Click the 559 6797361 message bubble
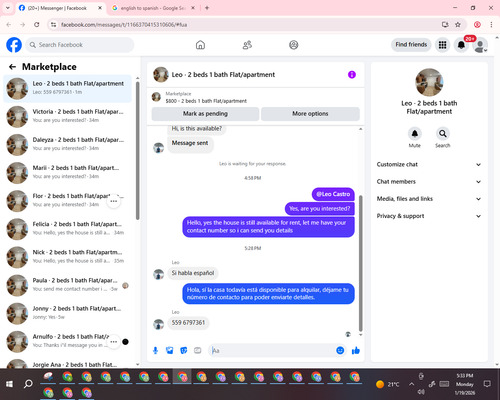The image size is (500, 400). [188, 323]
